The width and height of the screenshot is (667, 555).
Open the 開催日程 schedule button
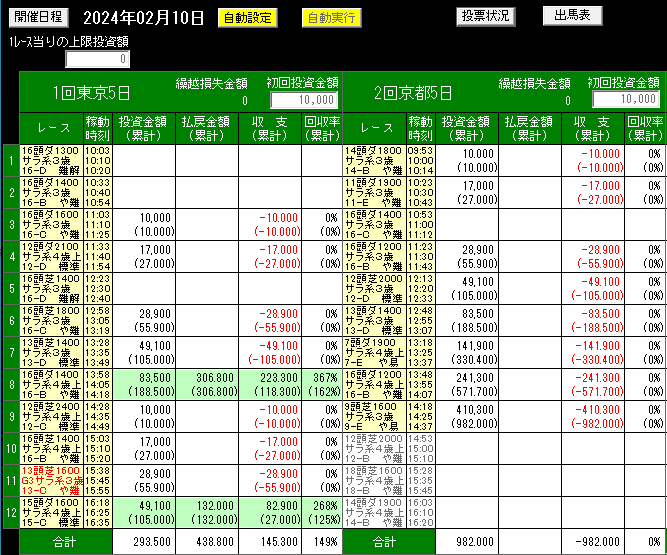click(x=38, y=16)
